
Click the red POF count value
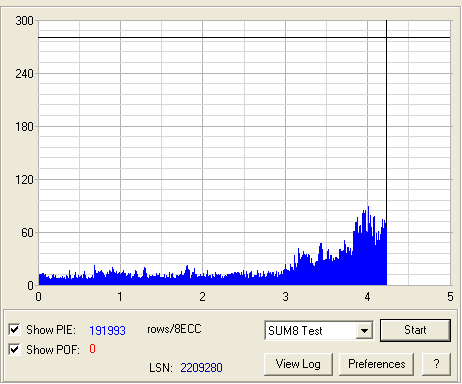pos(92,349)
